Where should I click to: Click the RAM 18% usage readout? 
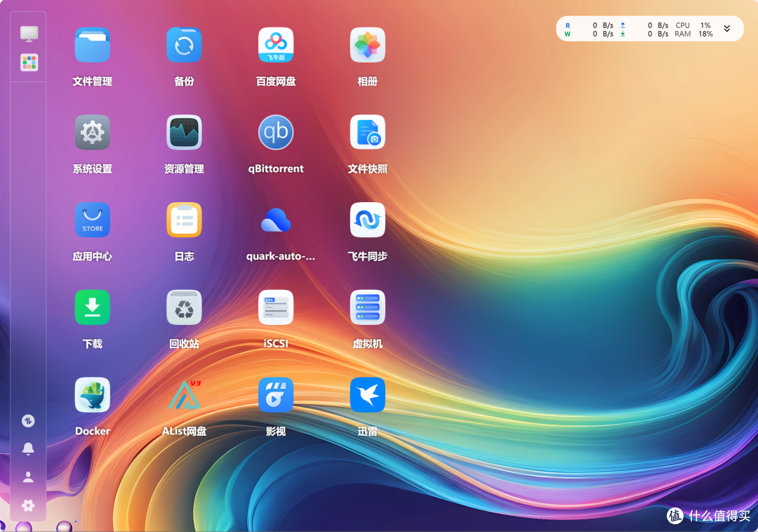click(x=693, y=34)
